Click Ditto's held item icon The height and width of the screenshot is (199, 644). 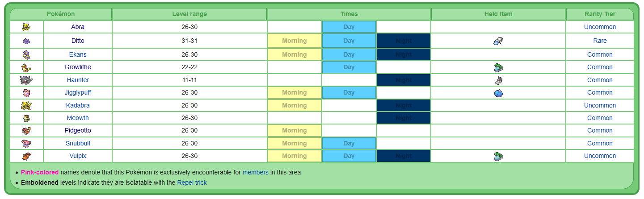(498, 41)
